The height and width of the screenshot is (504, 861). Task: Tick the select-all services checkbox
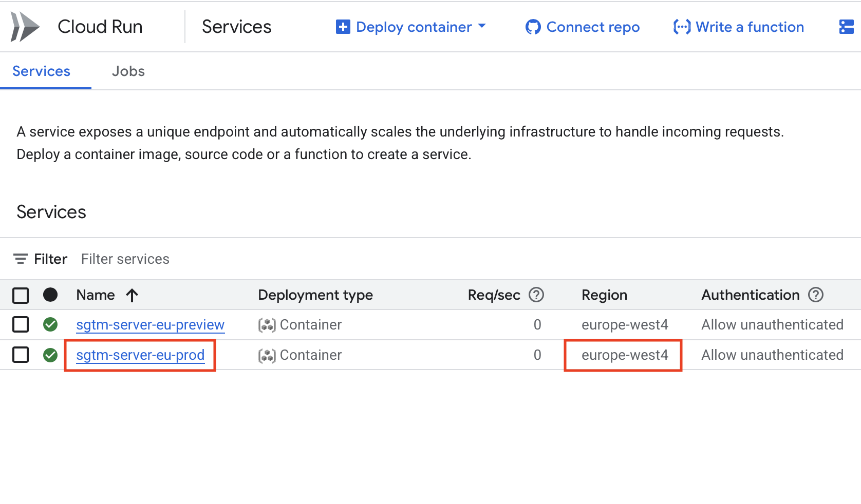(x=21, y=295)
